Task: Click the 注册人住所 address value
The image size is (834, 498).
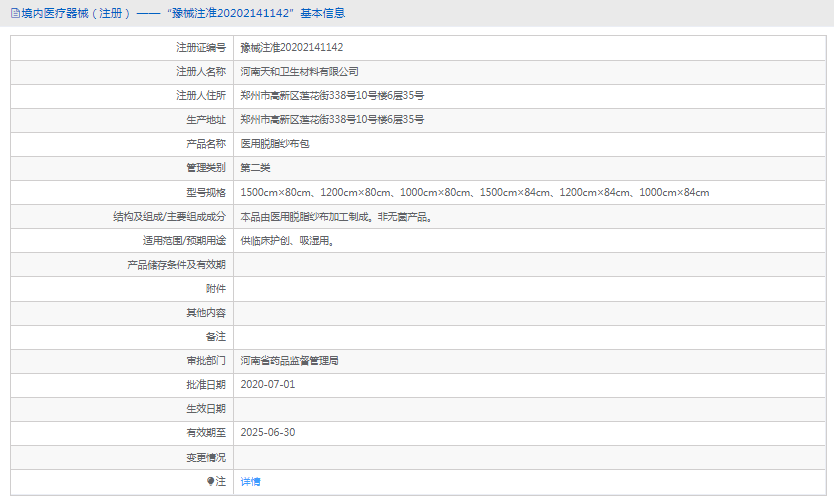Action: 332,96
